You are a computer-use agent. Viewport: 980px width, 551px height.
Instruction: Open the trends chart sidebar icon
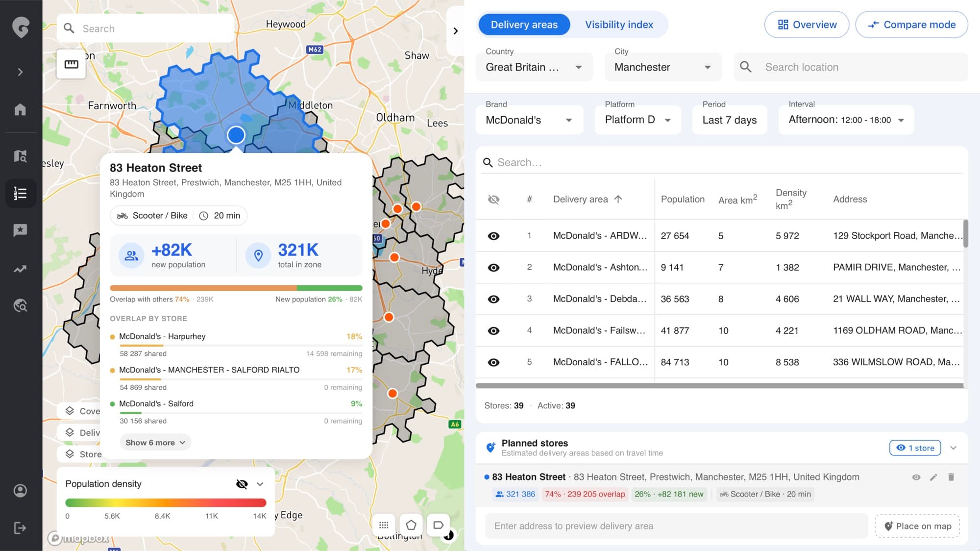pos(20,269)
